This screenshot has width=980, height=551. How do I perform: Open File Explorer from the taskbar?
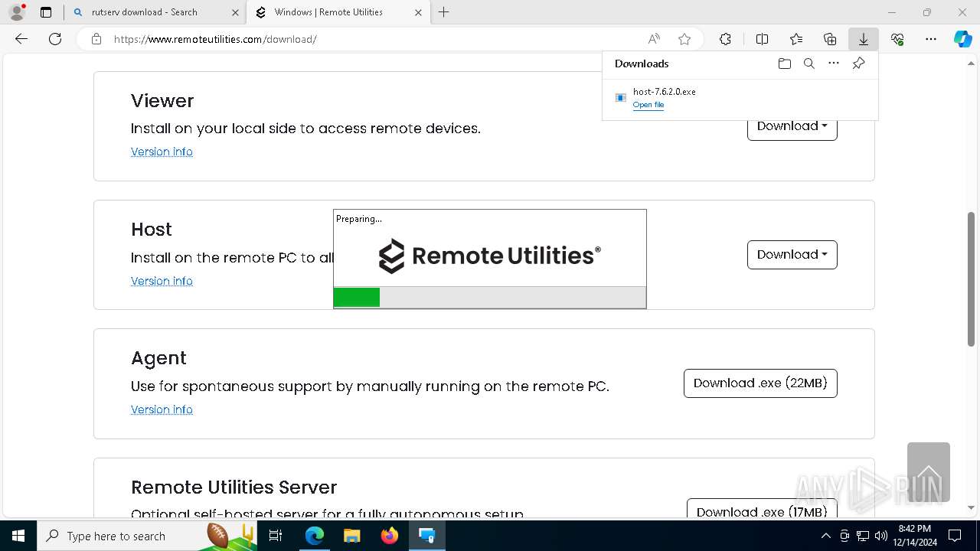(x=352, y=536)
